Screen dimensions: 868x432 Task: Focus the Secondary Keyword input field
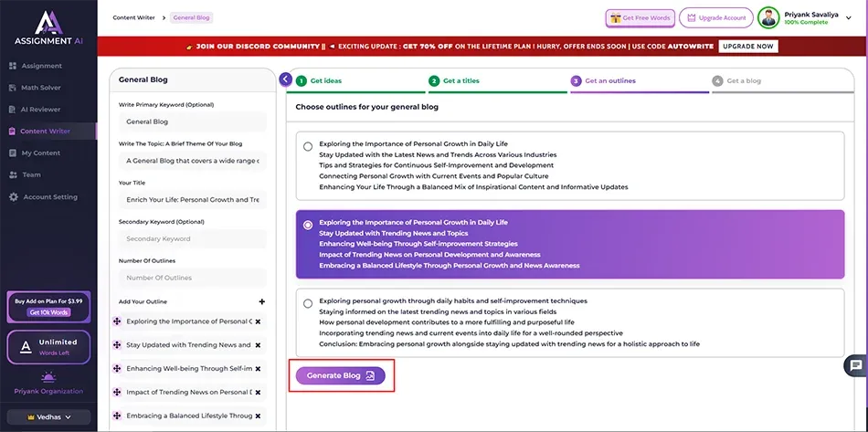(192, 239)
